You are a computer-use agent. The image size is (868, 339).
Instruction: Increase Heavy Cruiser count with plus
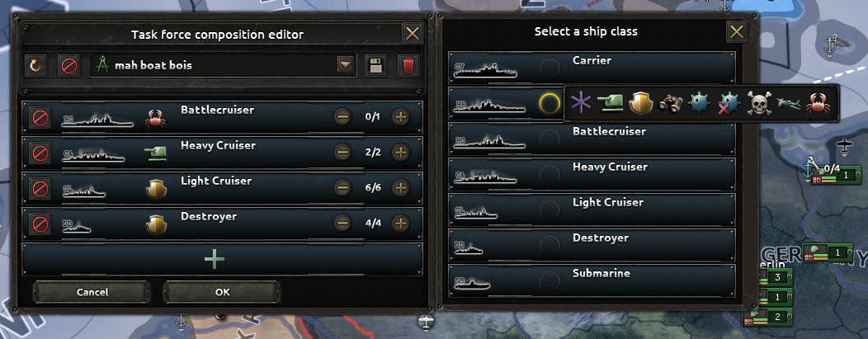[401, 152]
